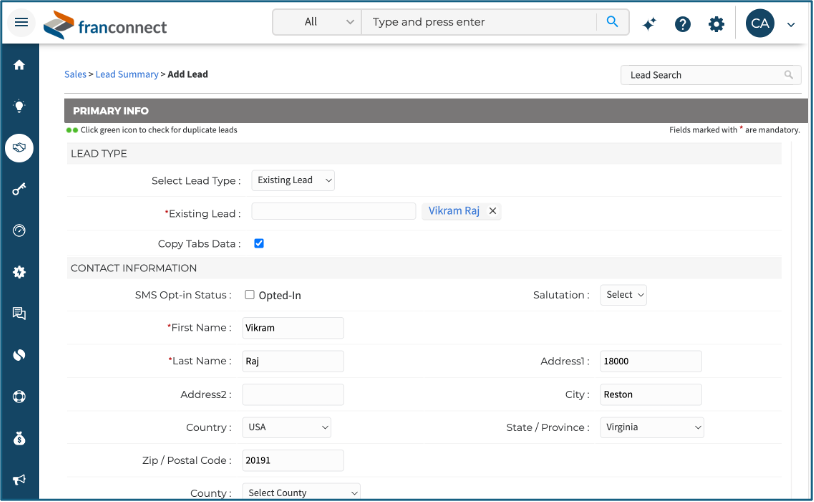Image resolution: width=814 pixels, height=502 pixels.
Task: Click the Existing Lead text field
Action: (334, 211)
